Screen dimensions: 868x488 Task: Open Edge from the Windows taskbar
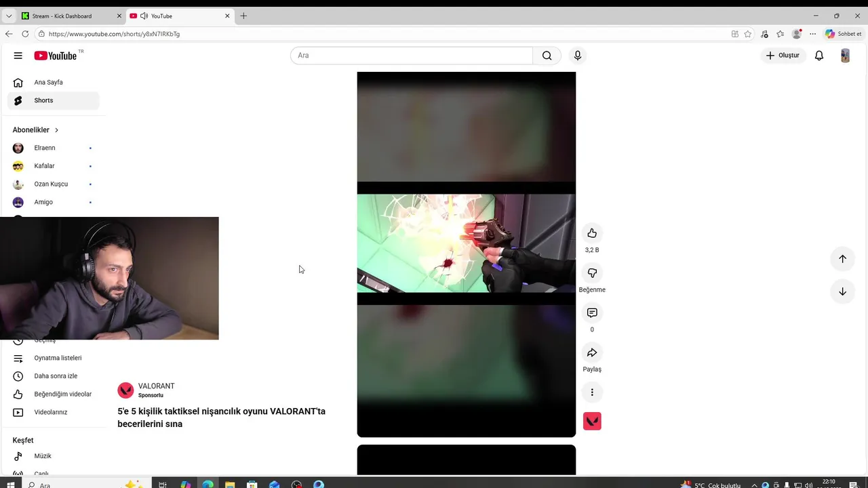[x=208, y=485]
